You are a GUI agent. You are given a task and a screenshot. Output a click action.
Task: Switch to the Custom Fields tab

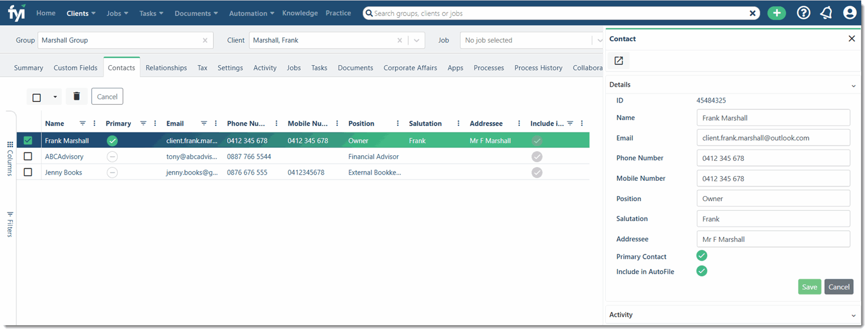pyautogui.click(x=76, y=67)
